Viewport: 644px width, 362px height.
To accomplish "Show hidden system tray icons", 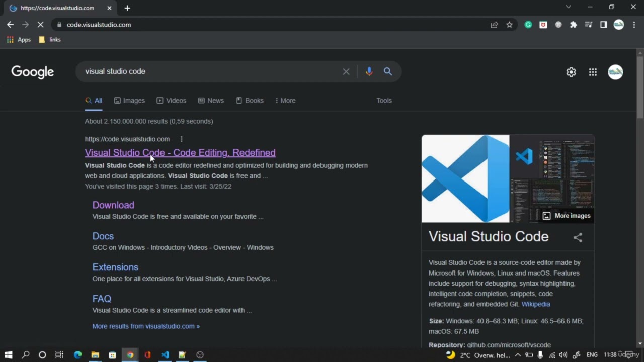I will [517, 355].
